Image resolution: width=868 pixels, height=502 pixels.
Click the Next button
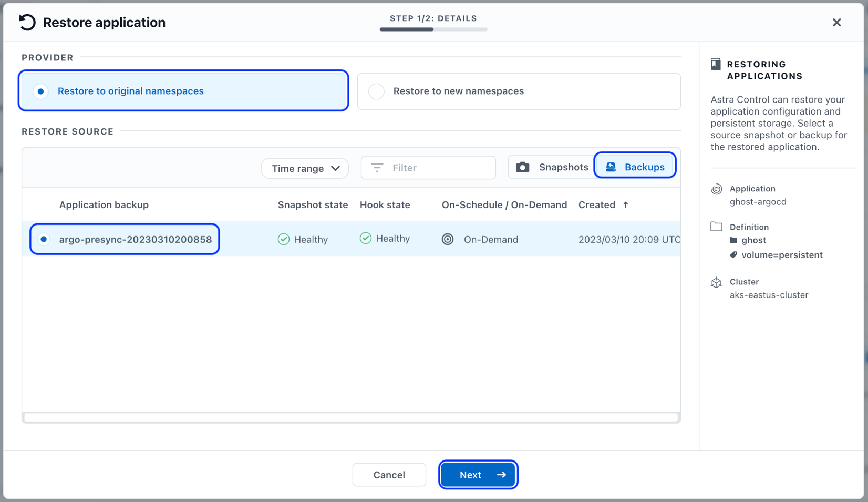(478, 475)
